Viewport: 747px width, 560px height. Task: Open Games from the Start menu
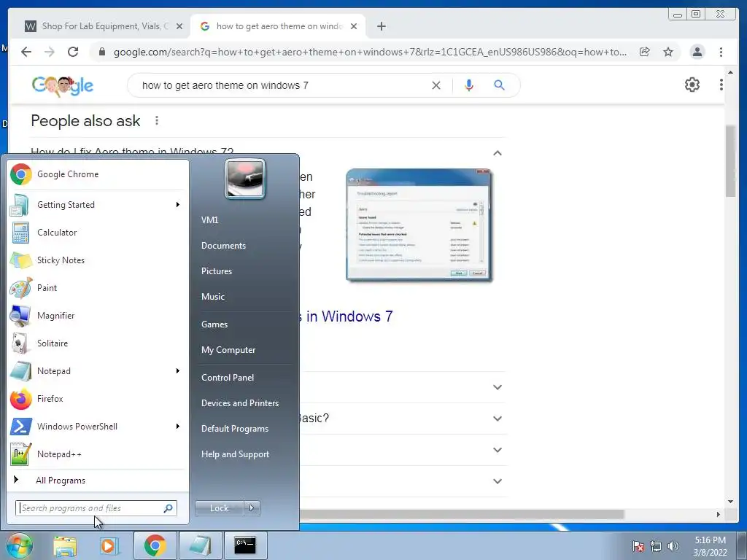pos(214,324)
